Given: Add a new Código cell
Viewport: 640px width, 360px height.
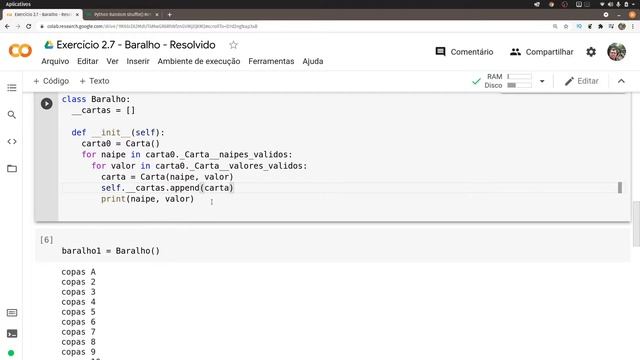Looking at the screenshot, I should pyautogui.click(x=51, y=81).
